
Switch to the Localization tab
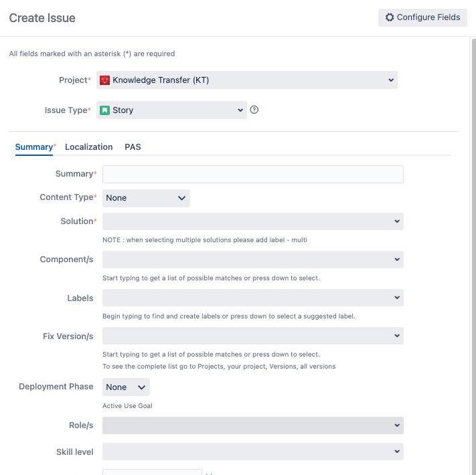click(x=88, y=147)
